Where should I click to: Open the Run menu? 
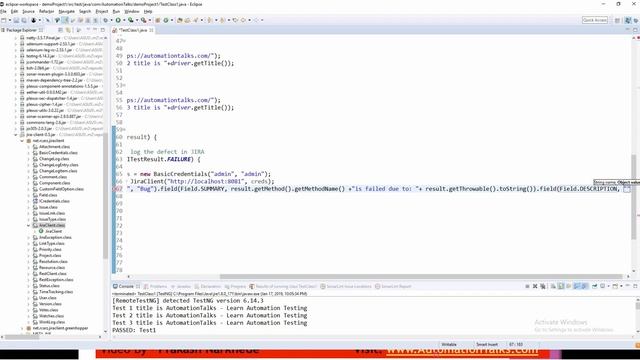pyautogui.click(x=116, y=11)
